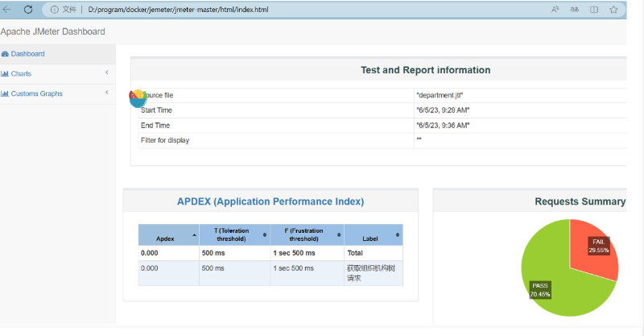This screenshot has width=644, height=336.
Task: Click the translate page icon
Action: [x=575, y=10]
